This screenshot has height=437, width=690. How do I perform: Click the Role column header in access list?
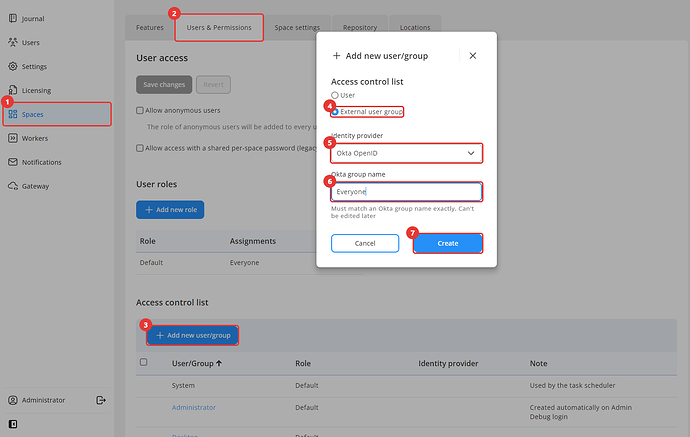pos(303,363)
